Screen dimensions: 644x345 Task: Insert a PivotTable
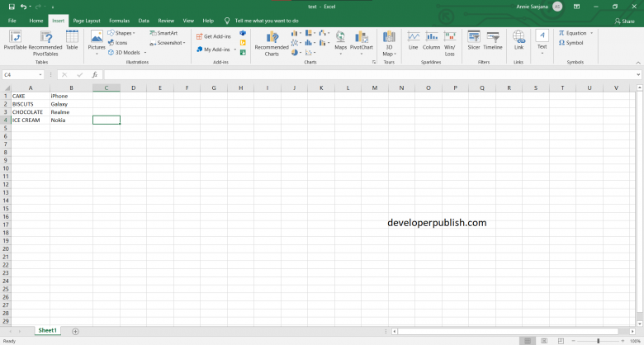point(15,40)
